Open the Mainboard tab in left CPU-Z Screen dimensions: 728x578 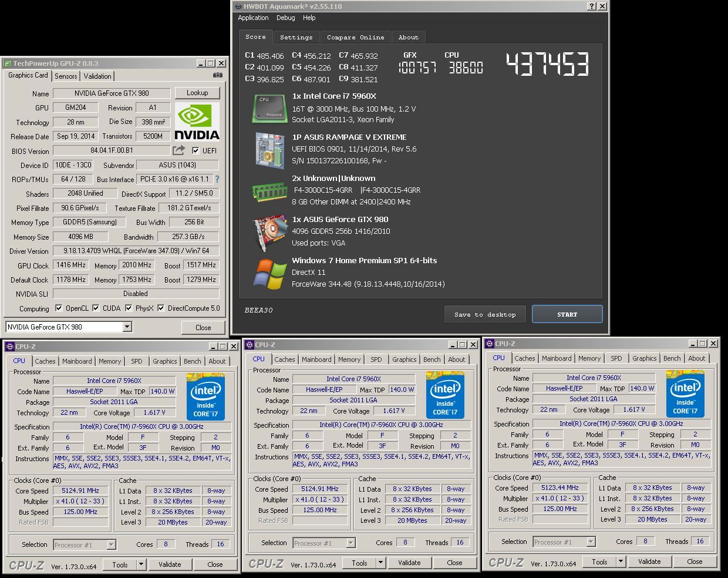point(77,361)
